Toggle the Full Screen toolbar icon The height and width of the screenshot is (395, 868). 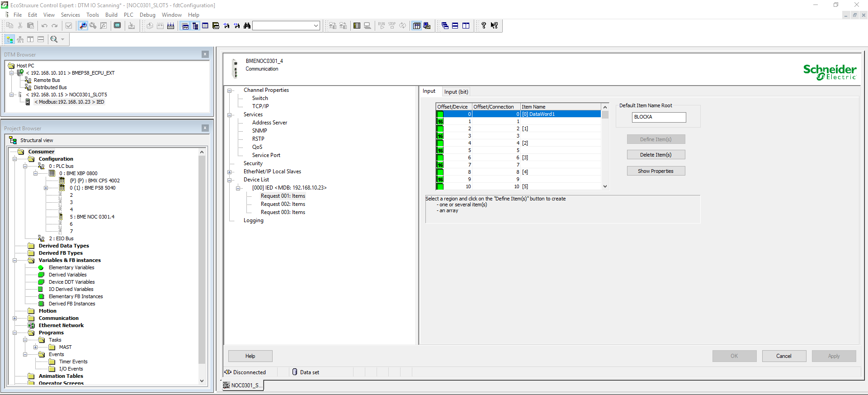(118, 26)
